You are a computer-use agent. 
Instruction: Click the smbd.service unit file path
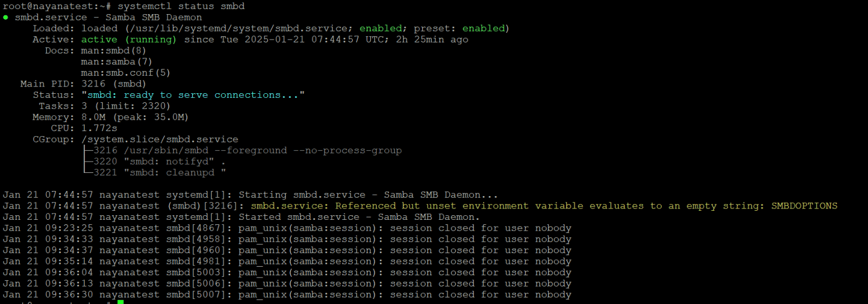[218, 28]
